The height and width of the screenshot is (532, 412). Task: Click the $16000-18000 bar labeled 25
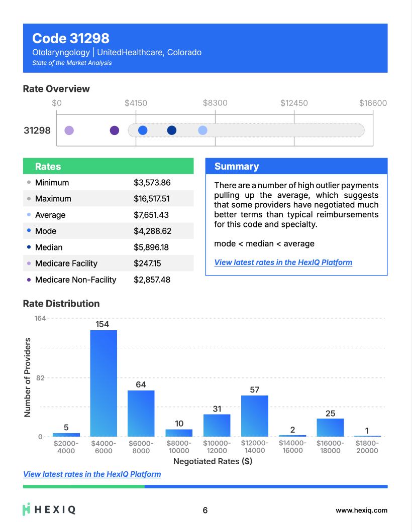coord(330,427)
